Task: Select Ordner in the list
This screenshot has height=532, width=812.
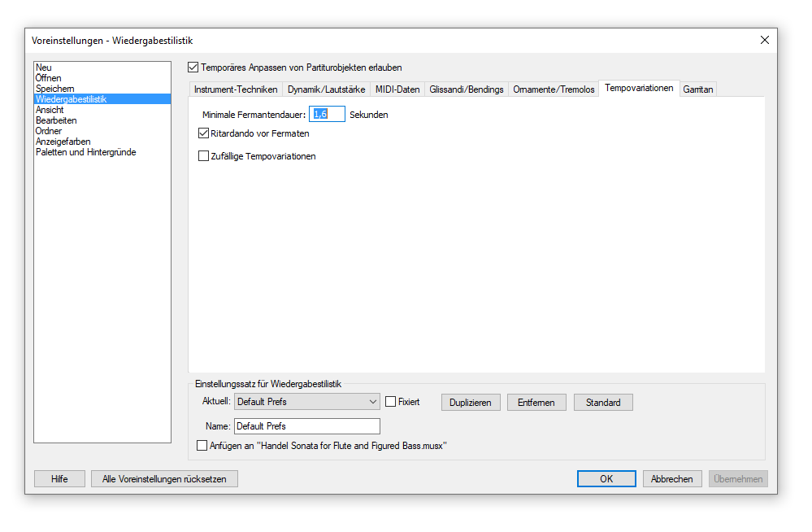Action: click(102, 131)
